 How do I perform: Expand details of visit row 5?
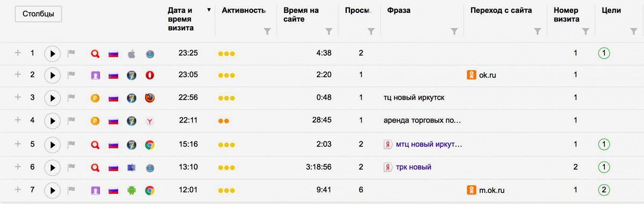(18, 144)
